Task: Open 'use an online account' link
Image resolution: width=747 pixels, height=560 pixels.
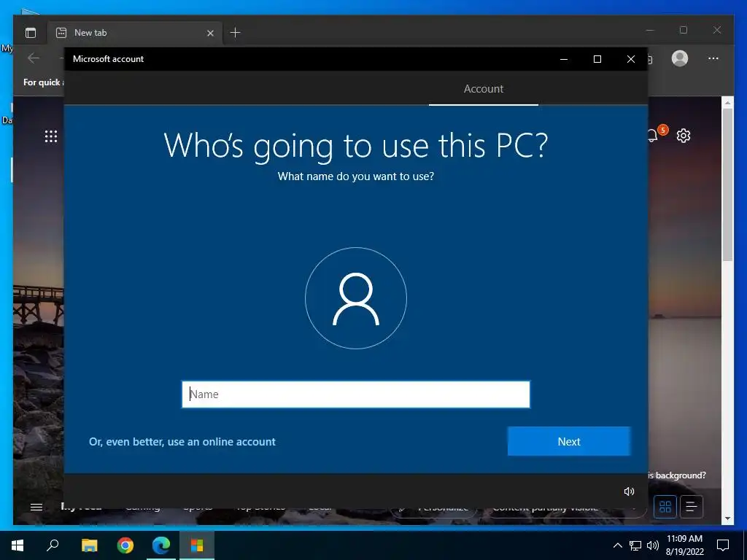Action: pos(182,442)
